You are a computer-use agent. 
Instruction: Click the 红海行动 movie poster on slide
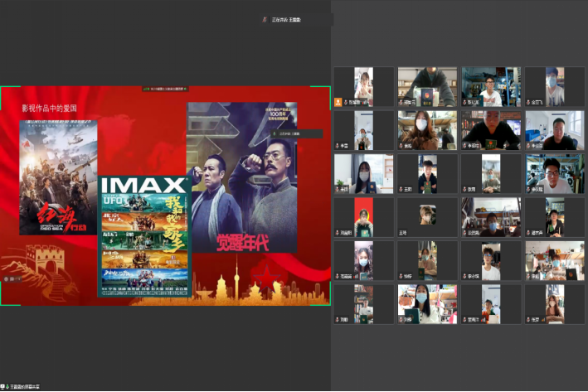click(x=58, y=177)
